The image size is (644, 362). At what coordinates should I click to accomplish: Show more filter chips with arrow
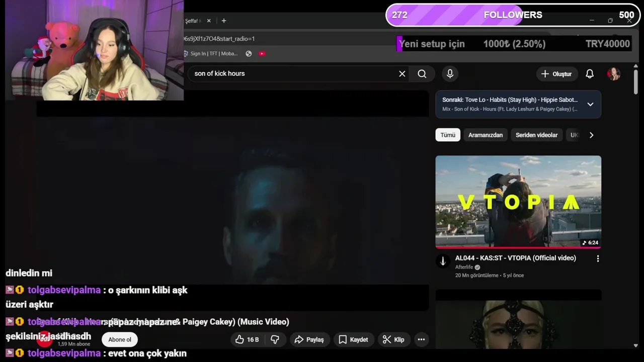coord(591,135)
